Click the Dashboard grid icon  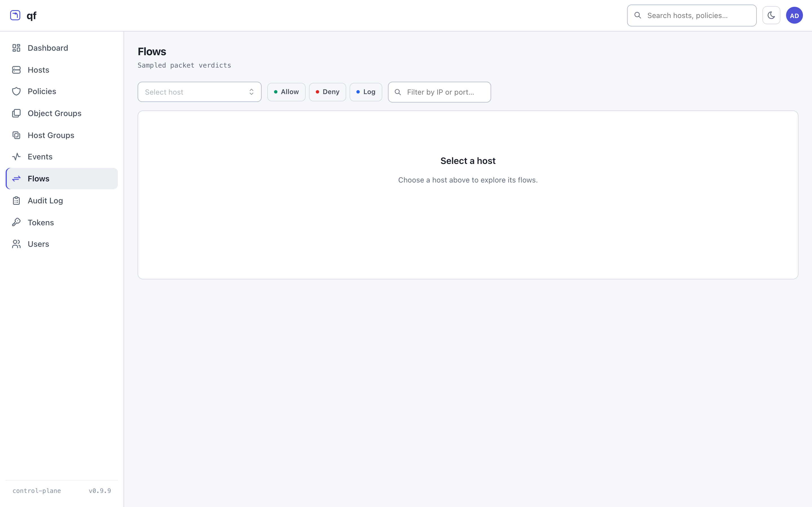[x=16, y=48]
